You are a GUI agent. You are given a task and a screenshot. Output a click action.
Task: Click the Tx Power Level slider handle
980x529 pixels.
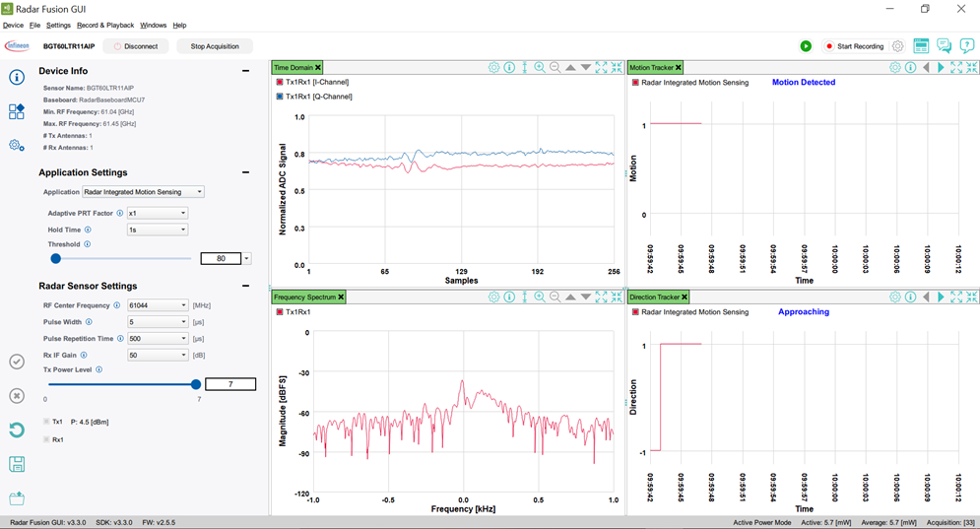pyautogui.click(x=196, y=384)
